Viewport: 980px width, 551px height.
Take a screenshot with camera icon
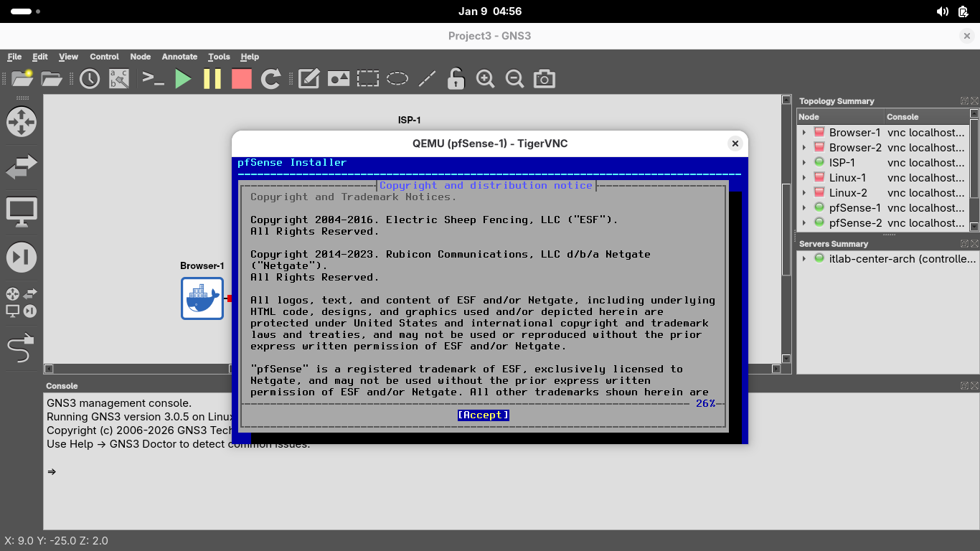(x=545, y=79)
